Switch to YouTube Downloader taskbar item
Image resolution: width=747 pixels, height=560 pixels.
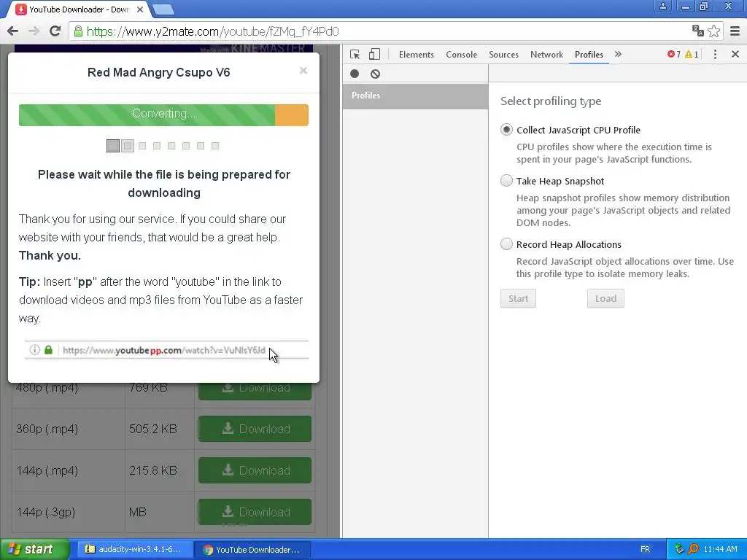pyautogui.click(x=252, y=549)
